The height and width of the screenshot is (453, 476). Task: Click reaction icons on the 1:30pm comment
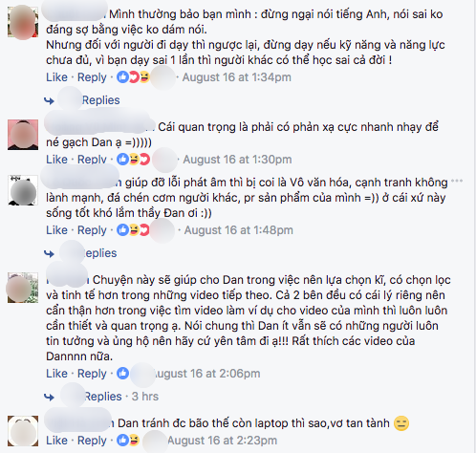[x=133, y=159]
